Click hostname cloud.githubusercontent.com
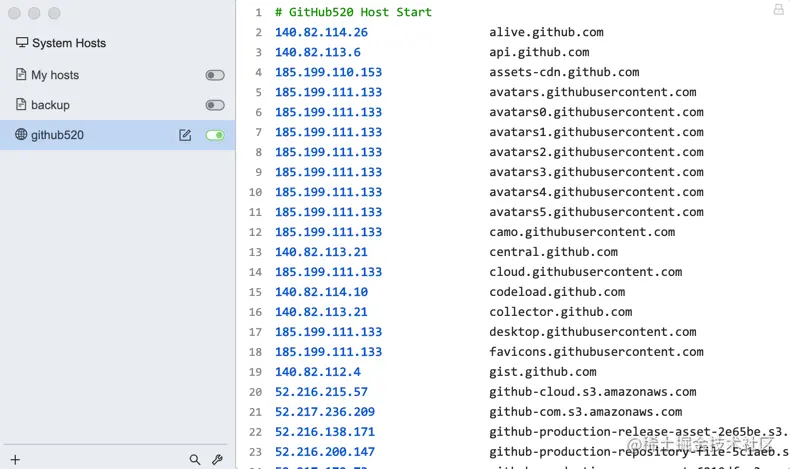Image resolution: width=790 pixels, height=469 pixels. 585,272
